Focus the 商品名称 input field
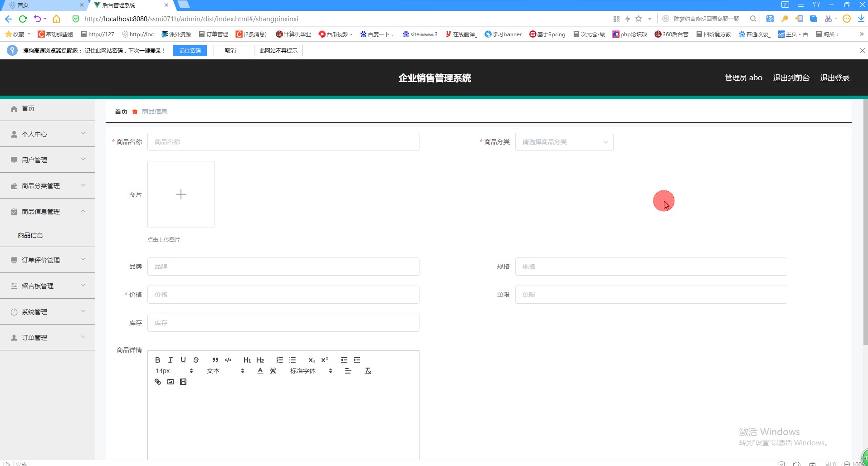868x466 pixels. [x=283, y=142]
